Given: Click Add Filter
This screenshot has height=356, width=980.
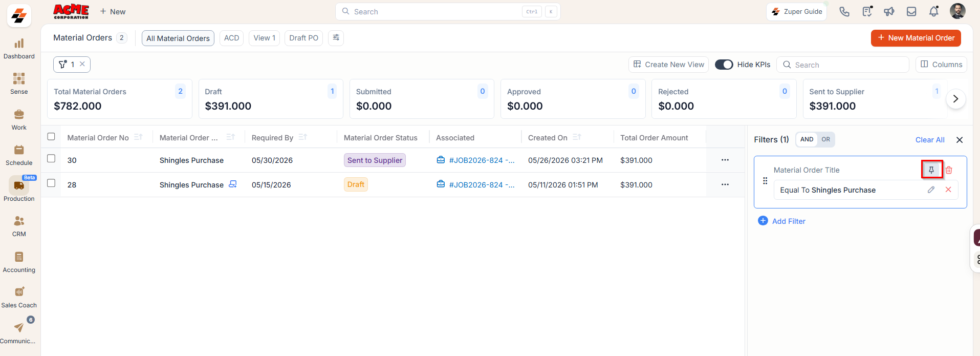Looking at the screenshot, I should (781, 221).
